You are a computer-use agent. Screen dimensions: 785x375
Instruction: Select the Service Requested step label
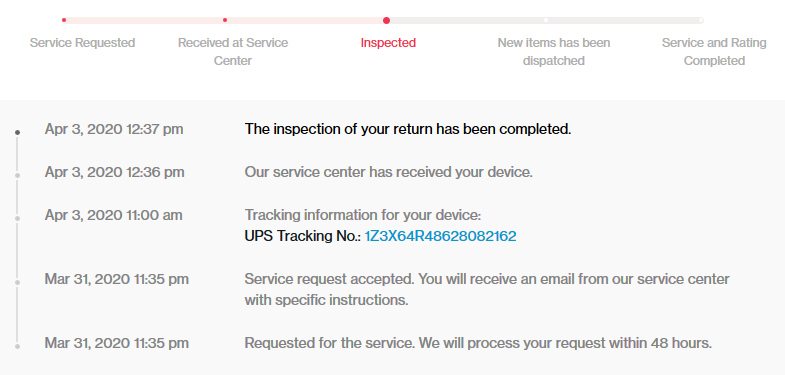point(83,43)
